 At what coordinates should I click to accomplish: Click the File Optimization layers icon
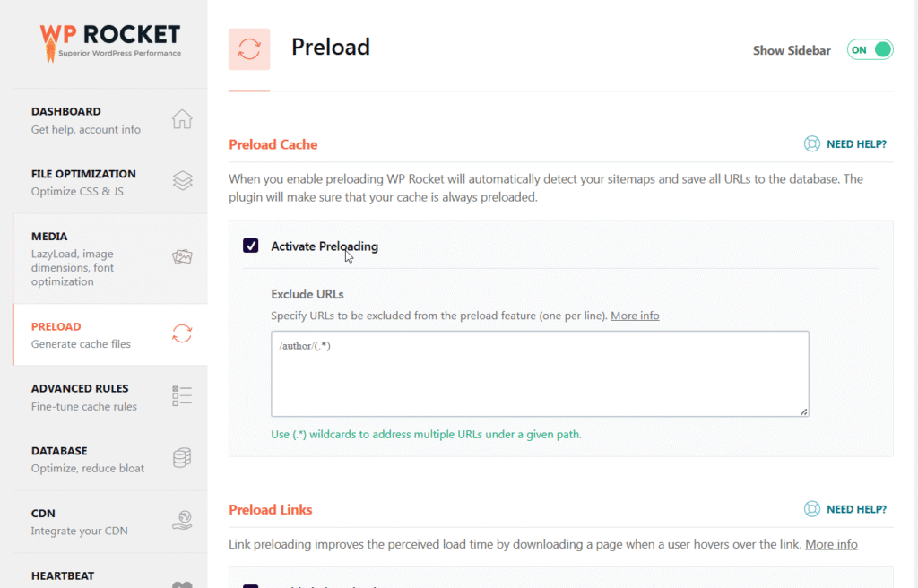coord(182,181)
